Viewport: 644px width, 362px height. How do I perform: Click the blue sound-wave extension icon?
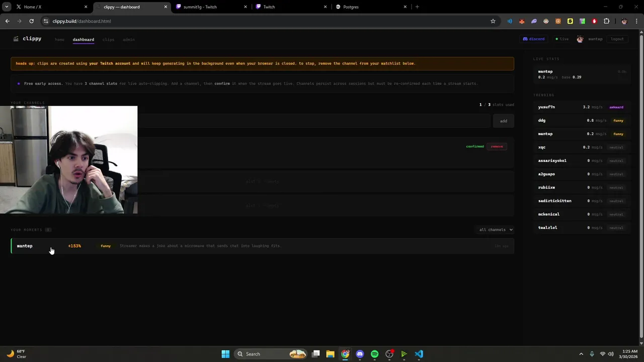(510, 21)
